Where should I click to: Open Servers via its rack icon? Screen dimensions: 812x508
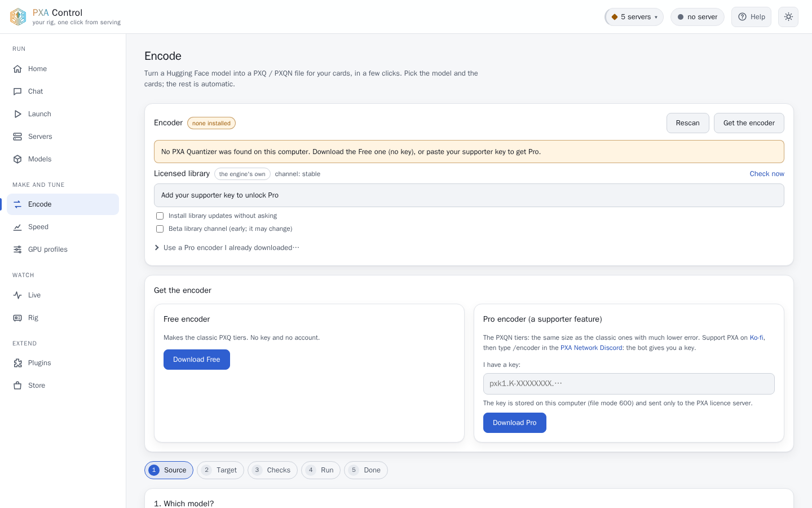pyautogui.click(x=17, y=137)
